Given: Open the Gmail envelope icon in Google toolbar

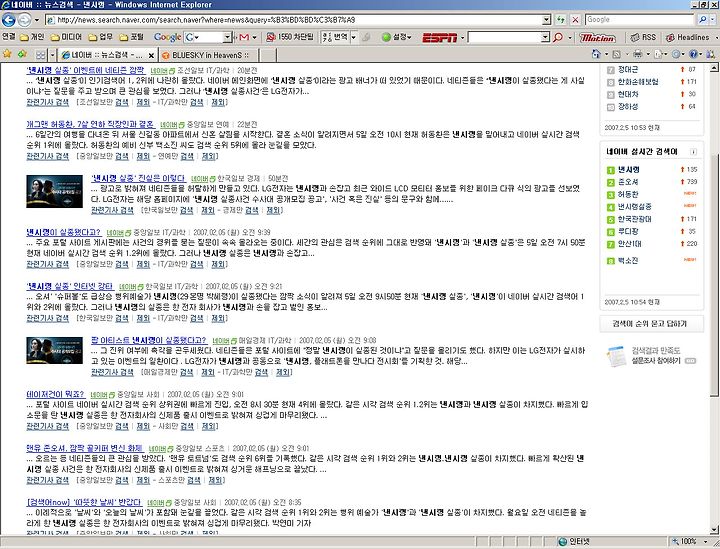Looking at the screenshot, I should click(245, 37).
